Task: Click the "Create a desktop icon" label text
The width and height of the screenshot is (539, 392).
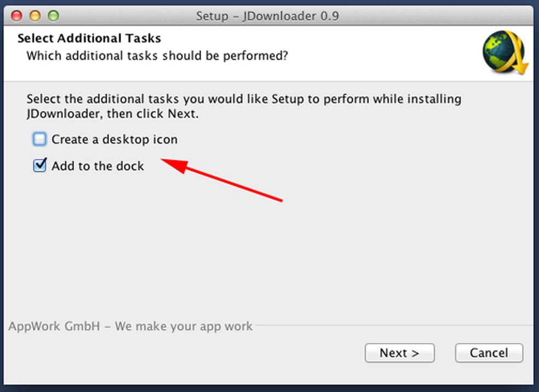Action: pos(114,140)
